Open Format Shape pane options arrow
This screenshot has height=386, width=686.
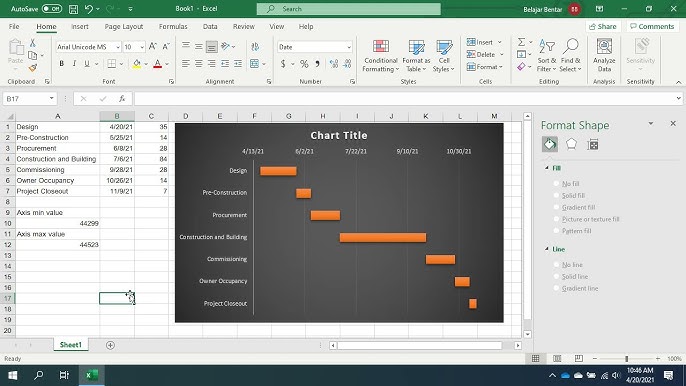pyautogui.click(x=651, y=124)
